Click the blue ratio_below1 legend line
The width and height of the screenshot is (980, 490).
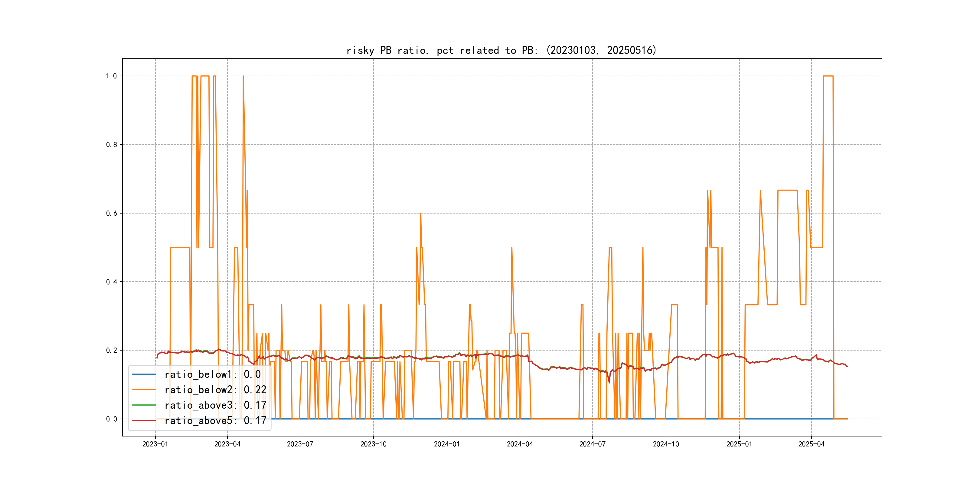point(144,374)
